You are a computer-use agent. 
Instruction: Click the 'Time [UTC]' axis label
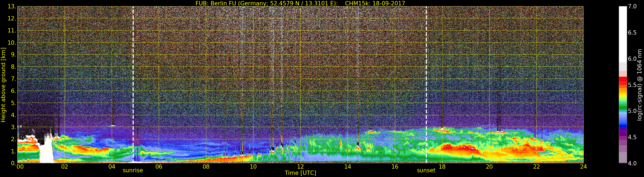300,173
